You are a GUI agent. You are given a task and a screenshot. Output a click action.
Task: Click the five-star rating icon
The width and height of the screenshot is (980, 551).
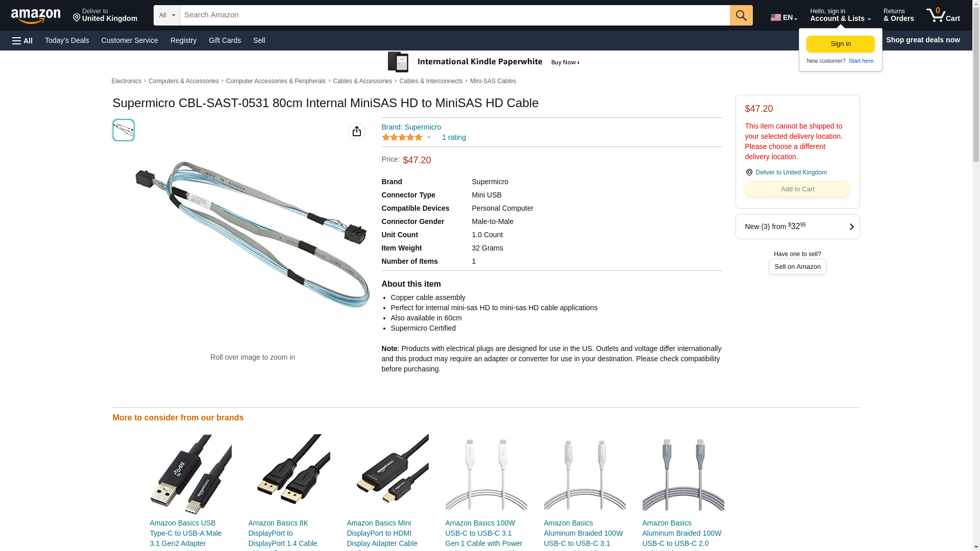pyautogui.click(x=402, y=137)
